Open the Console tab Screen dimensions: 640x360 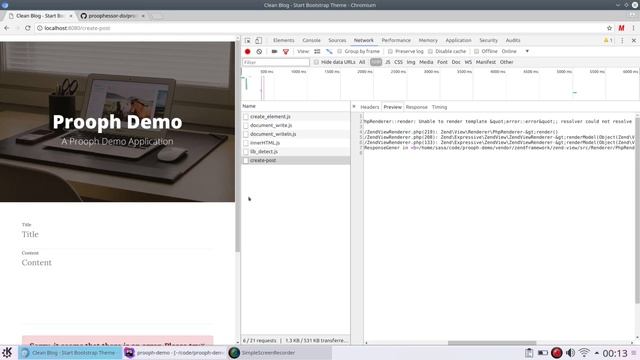[311, 40]
